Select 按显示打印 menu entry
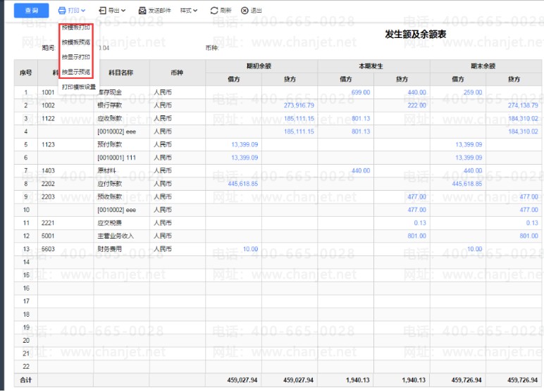The image size is (544, 392). coord(76,57)
